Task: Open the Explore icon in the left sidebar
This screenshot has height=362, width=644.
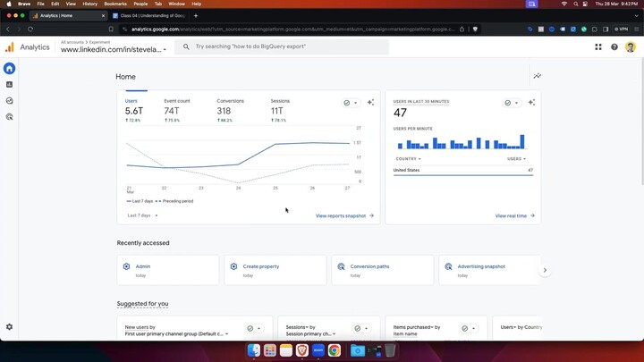Action: click(10, 100)
